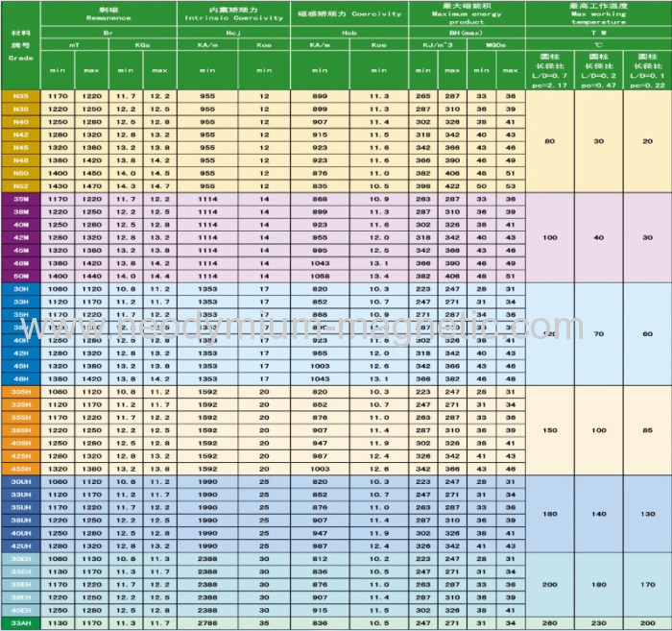Select the 1470 Br max value for N52
This screenshot has width=672, height=631.
click(x=92, y=186)
